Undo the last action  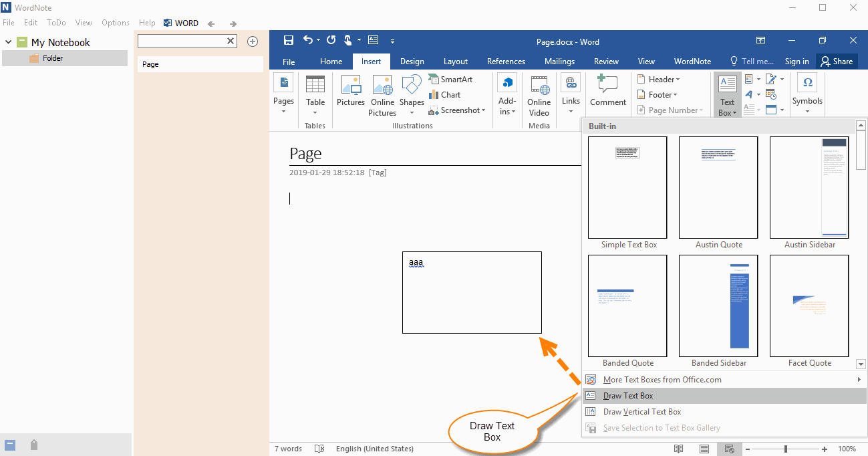point(308,39)
